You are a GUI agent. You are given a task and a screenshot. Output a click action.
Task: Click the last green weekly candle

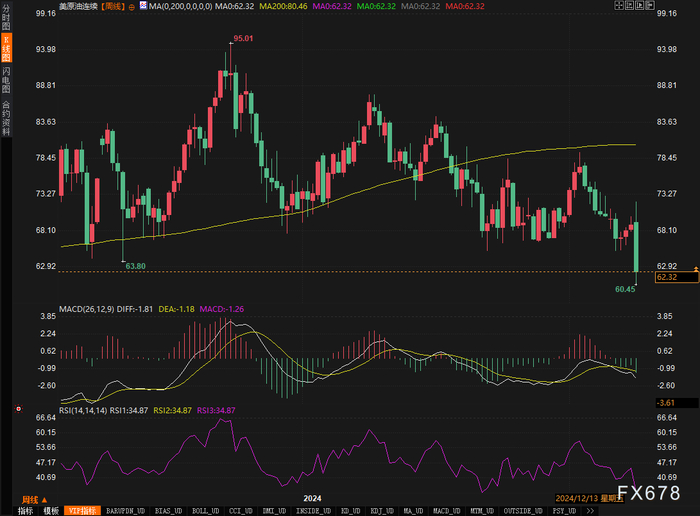pos(636,243)
